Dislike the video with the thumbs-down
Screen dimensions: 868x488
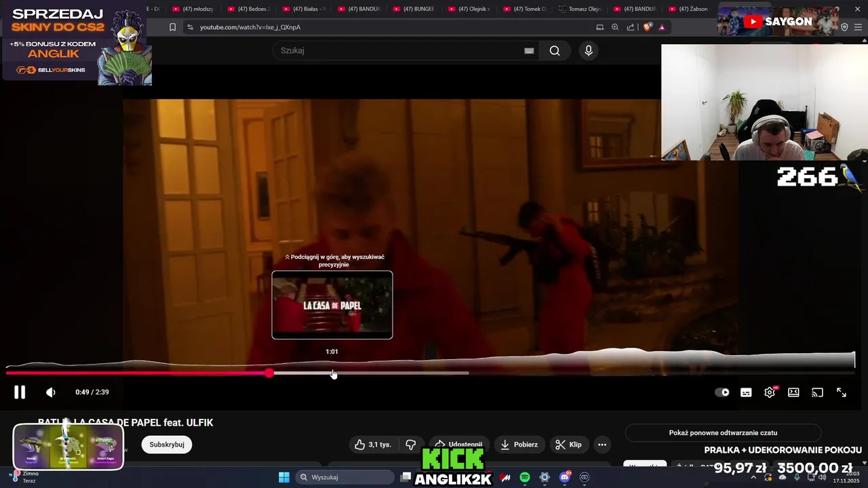[x=411, y=445]
